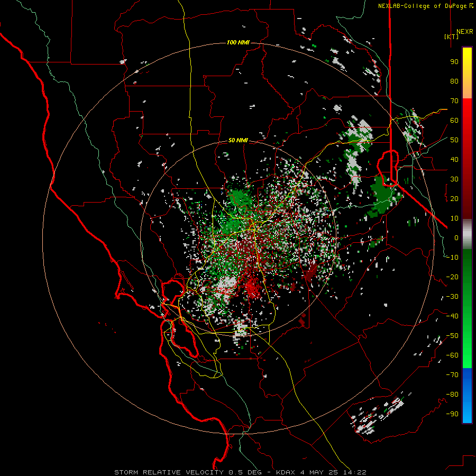Click the 90 value on velocity scale
Image resolution: width=476 pixels, height=476 pixels.
click(454, 62)
